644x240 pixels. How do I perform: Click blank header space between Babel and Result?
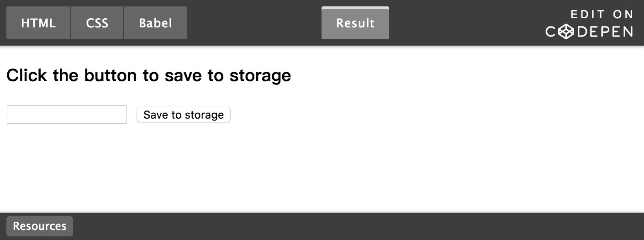tap(254, 23)
